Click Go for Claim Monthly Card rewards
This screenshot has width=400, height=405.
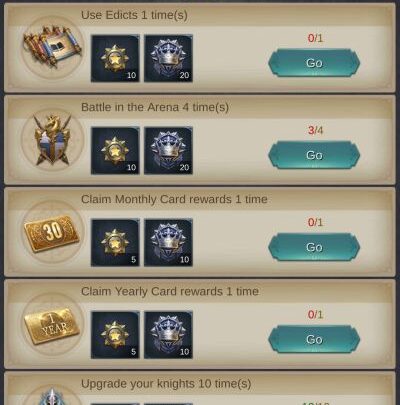click(x=314, y=247)
